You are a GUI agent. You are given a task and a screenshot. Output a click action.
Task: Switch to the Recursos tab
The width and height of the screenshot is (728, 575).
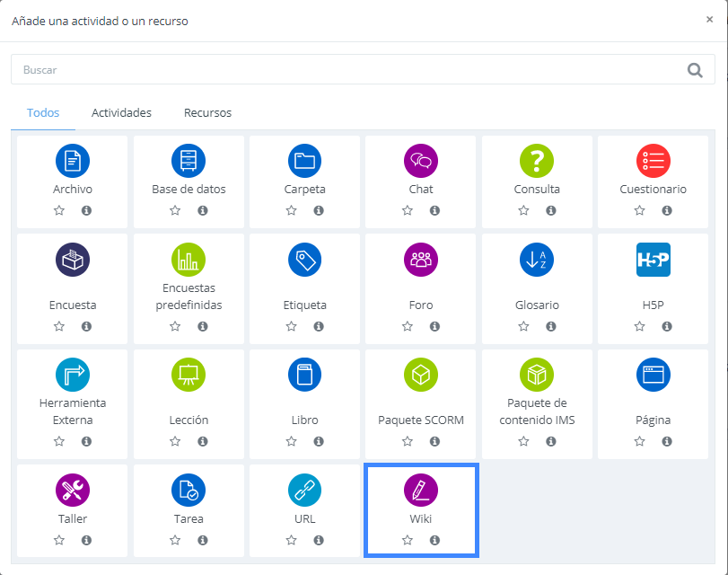pyautogui.click(x=207, y=113)
